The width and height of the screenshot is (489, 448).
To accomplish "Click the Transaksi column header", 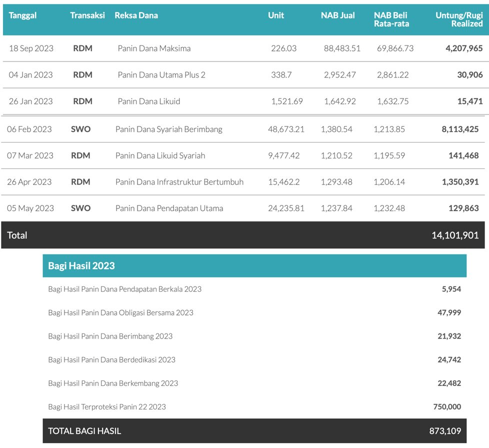I will point(87,15).
